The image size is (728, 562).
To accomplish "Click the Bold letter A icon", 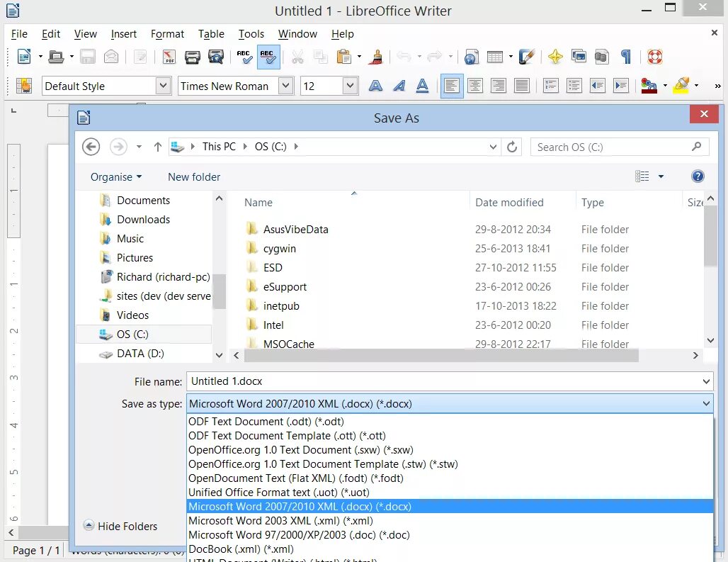I will (x=375, y=86).
